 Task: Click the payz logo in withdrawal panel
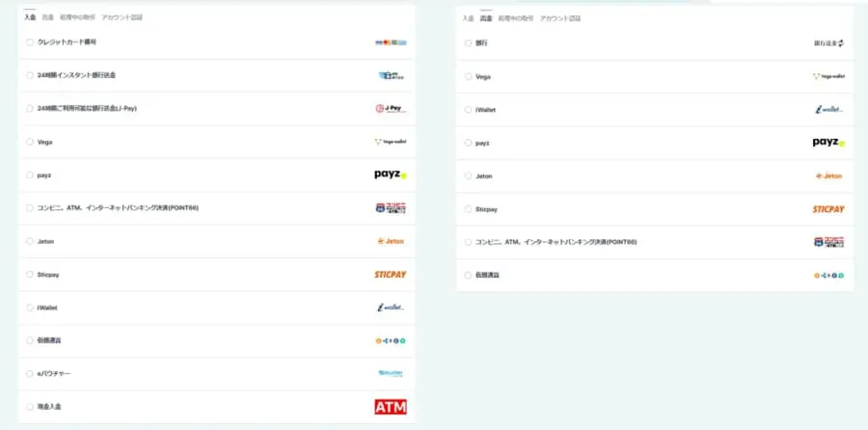(829, 143)
